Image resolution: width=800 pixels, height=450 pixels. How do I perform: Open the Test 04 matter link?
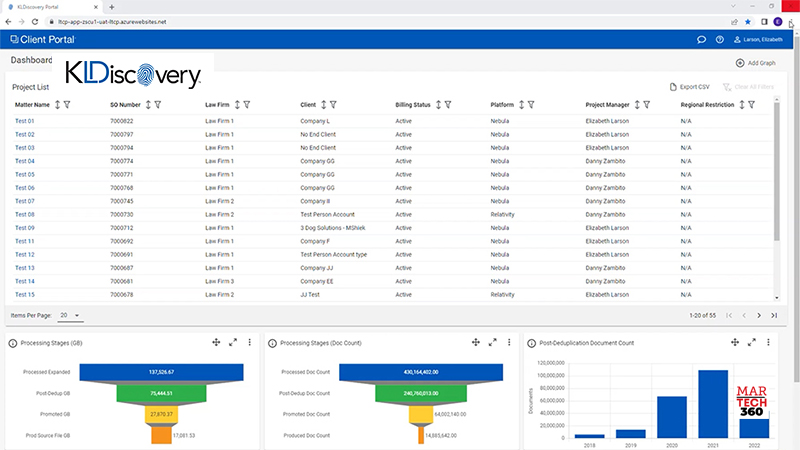point(24,161)
